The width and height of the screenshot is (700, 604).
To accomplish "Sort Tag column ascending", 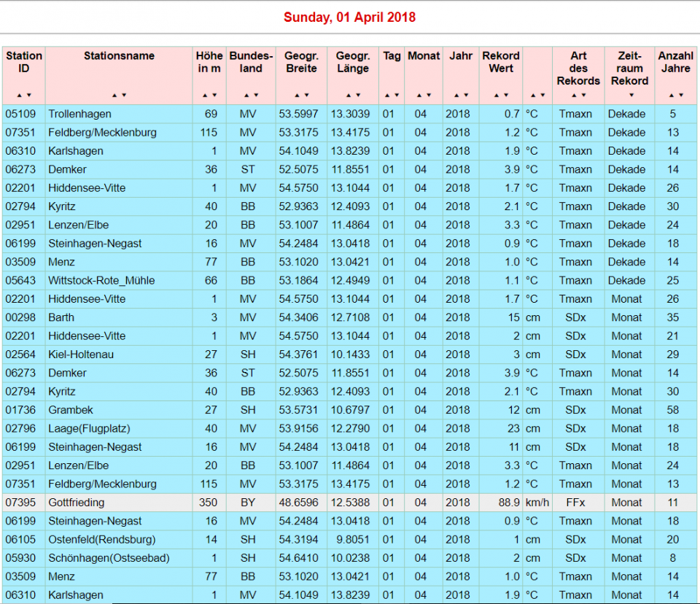I will click(x=388, y=95).
